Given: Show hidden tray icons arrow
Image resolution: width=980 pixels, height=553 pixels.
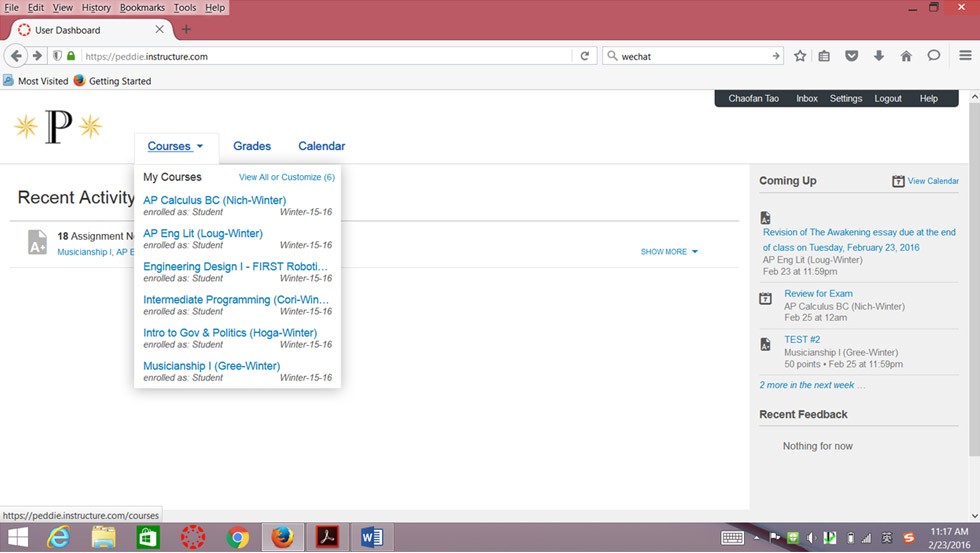Looking at the screenshot, I should (756, 537).
